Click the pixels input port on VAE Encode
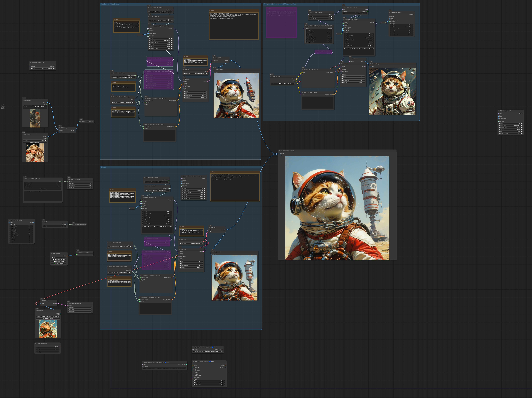The image size is (532, 398). coord(41,303)
